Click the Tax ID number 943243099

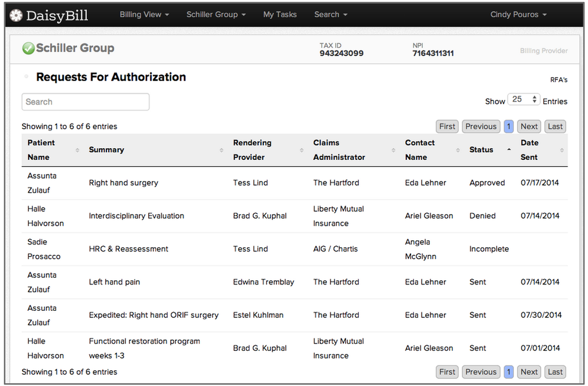(x=342, y=53)
